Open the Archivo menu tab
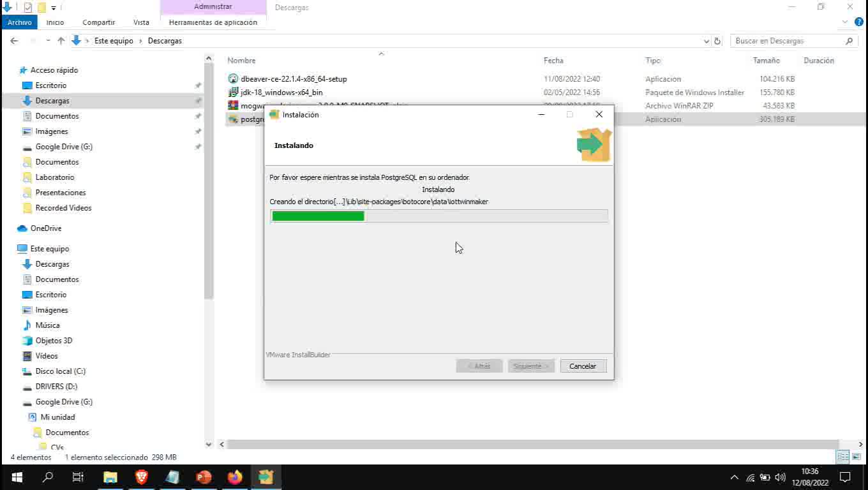Viewport: 868px width, 490px height. pyautogui.click(x=20, y=22)
